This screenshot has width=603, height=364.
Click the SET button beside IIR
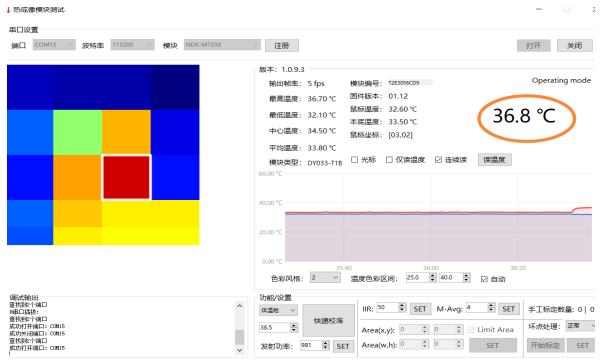coord(420,309)
